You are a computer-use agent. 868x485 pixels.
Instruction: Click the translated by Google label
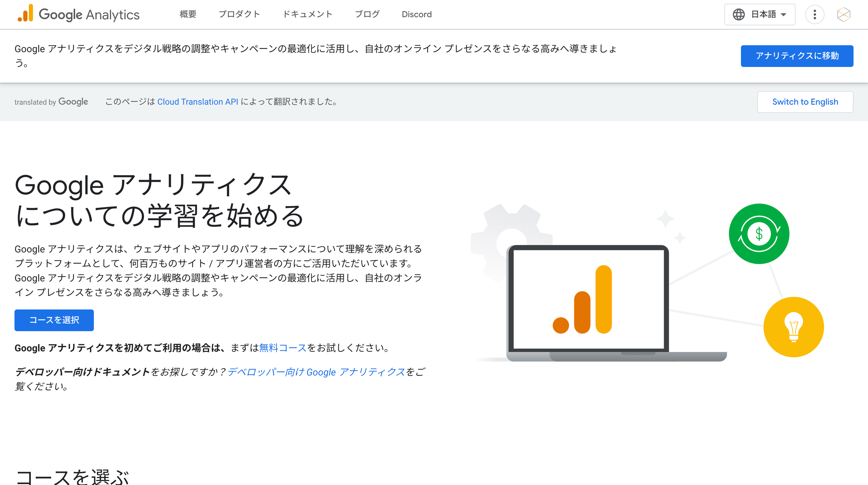pos(51,102)
